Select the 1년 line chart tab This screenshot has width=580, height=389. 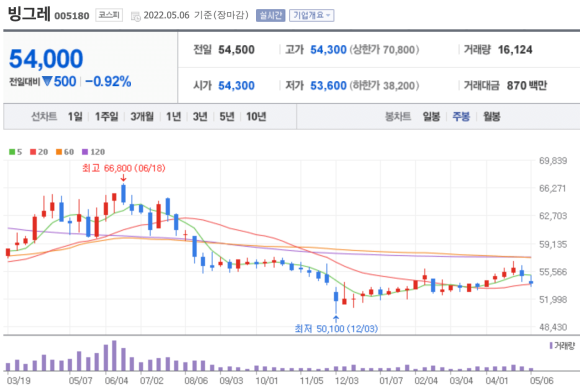(173, 116)
